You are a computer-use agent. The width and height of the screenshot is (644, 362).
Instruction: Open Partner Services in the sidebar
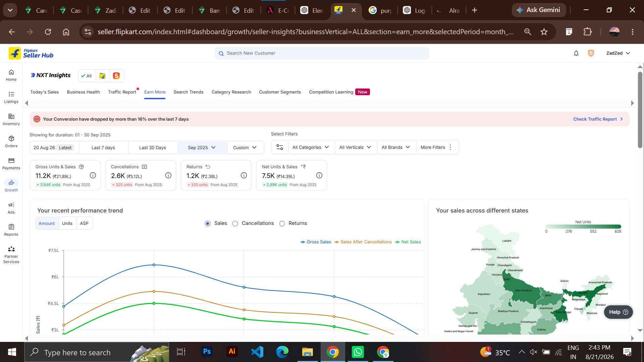(x=11, y=255)
